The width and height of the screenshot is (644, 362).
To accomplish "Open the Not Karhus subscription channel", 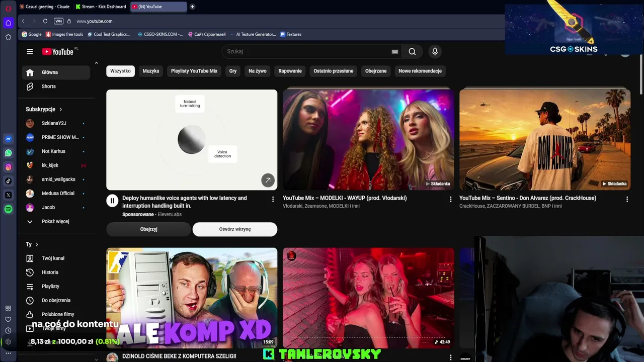I will [56, 151].
